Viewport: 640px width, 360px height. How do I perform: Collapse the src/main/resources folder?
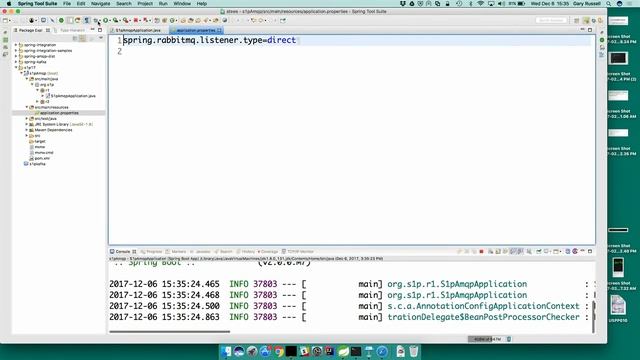27,107
